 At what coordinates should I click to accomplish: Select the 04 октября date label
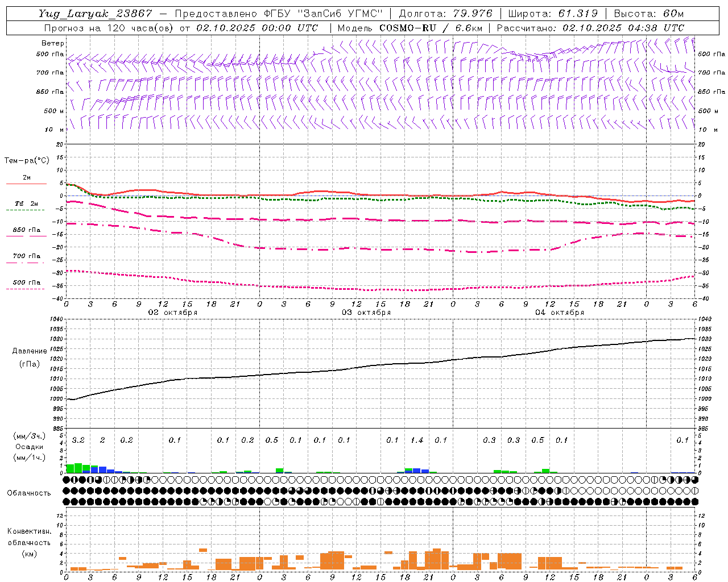coord(560,313)
